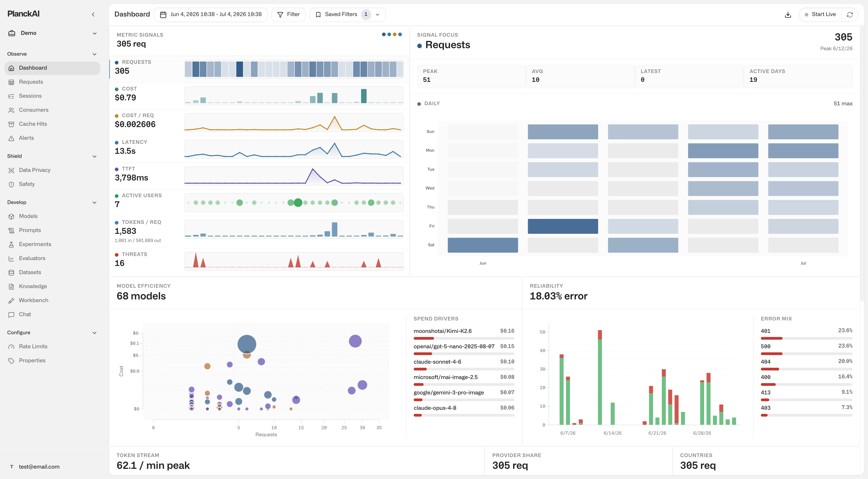Click the Datasets database icon
868x479 pixels.
12,272
